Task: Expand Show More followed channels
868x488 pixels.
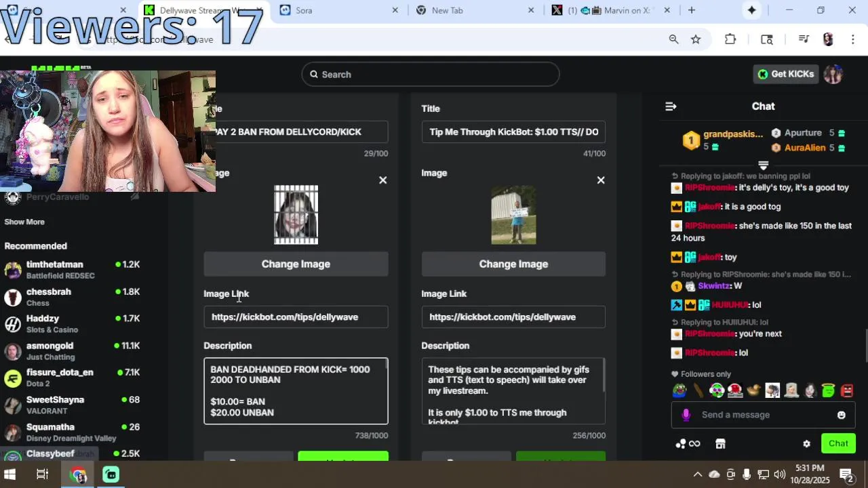Action: point(24,222)
